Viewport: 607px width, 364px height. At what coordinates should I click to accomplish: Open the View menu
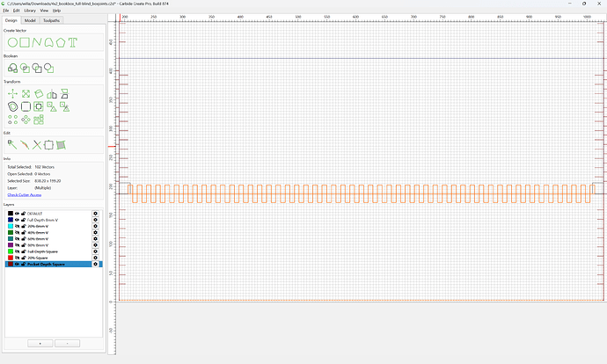pos(45,11)
